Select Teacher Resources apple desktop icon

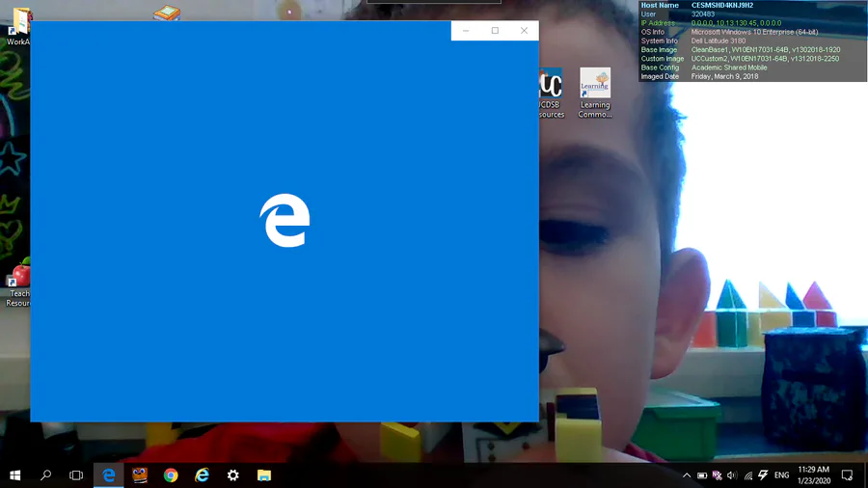pyautogui.click(x=17, y=283)
